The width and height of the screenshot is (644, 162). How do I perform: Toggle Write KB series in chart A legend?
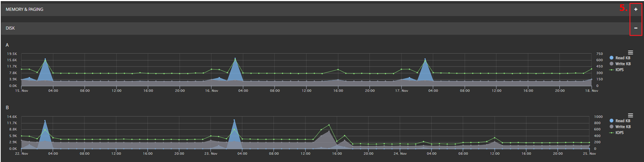(623, 64)
